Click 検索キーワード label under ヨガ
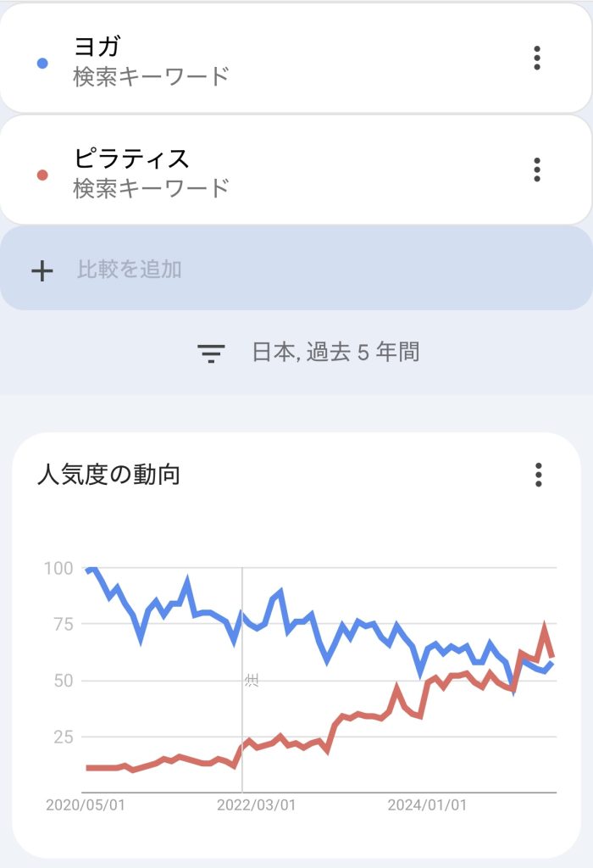Screen dimensions: 593x868 pyautogui.click(x=151, y=76)
